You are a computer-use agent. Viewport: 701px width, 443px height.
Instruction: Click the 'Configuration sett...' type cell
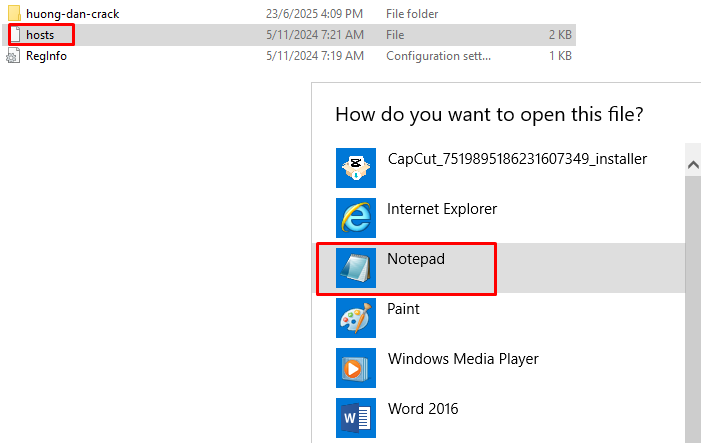pyautogui.click(x=438, y=56)
